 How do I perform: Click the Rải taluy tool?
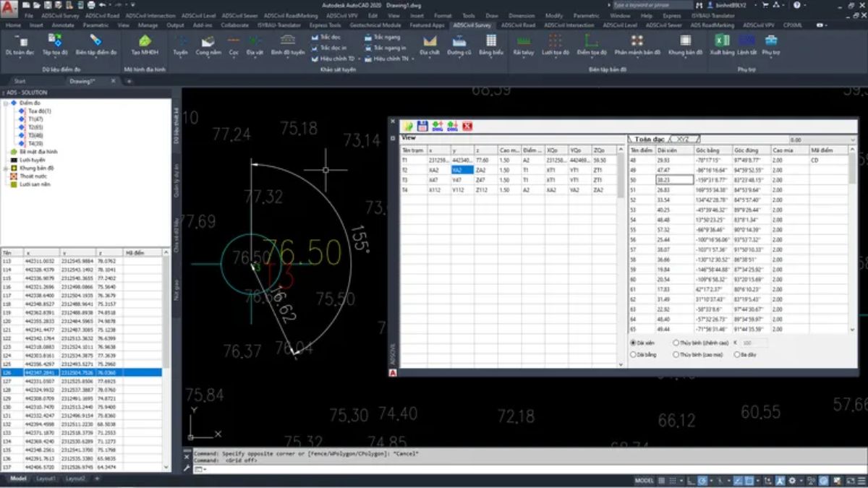click(523, 44)
